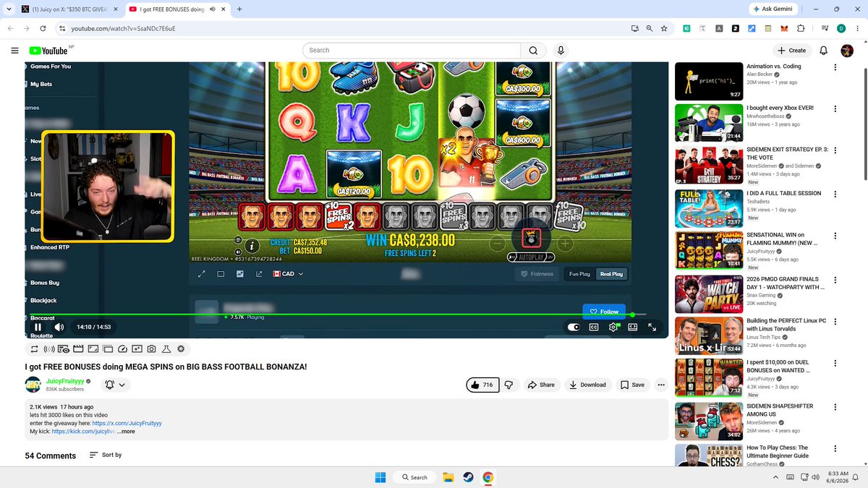Image resolution: width=868 pixels, height=488 pixels.
Task: Open Steam from the taskbar
Action: point(469,477)
